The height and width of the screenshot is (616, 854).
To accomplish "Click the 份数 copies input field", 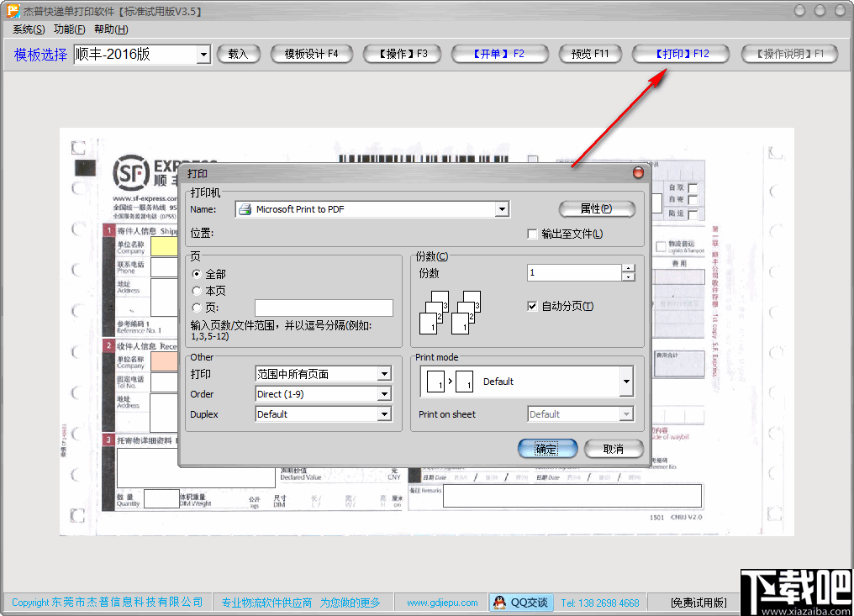I will point(574,272).
